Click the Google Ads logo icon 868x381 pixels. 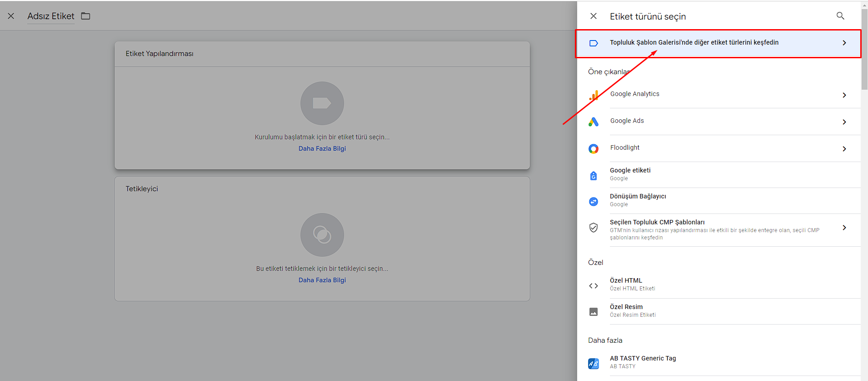coord(594,122)
